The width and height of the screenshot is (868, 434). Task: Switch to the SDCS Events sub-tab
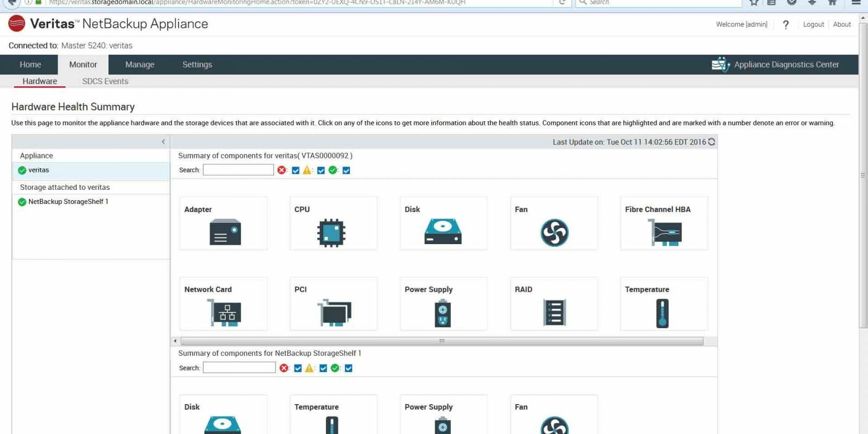pyautogui.click(x=105, y=81)
